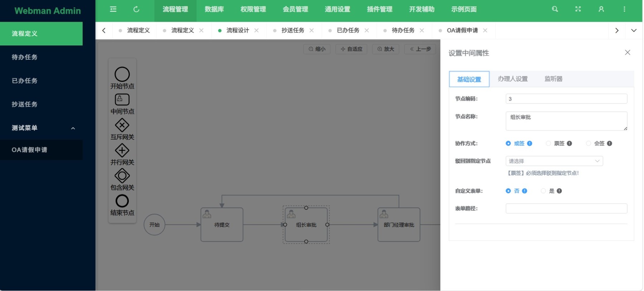Select the 开始节点 start node icon
Image resolution: width=644 pixels, height=291 pixels.
click(122, 74)
